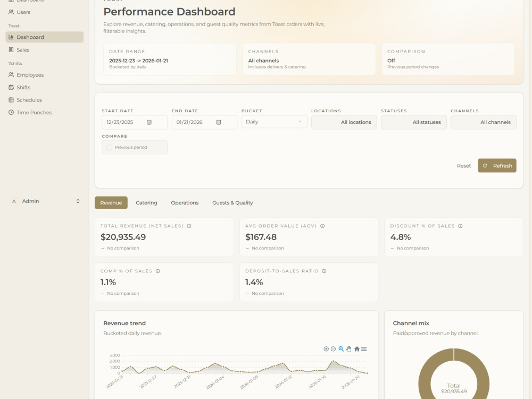The height and width of the screenshot is (399, 532).
Task: Click info icon next to Total Revenue
Action: click(x=189, y=226)
